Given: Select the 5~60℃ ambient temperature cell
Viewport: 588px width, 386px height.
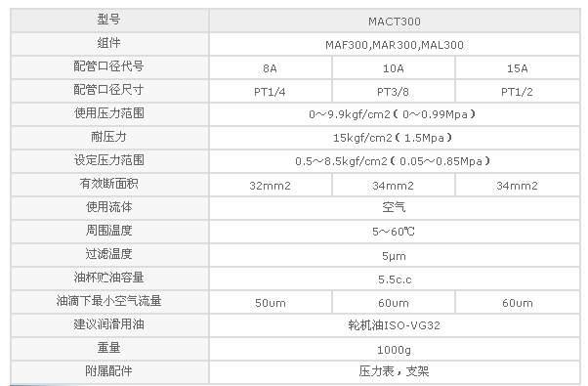Looking at the screenshot, I should pos(395,232).
